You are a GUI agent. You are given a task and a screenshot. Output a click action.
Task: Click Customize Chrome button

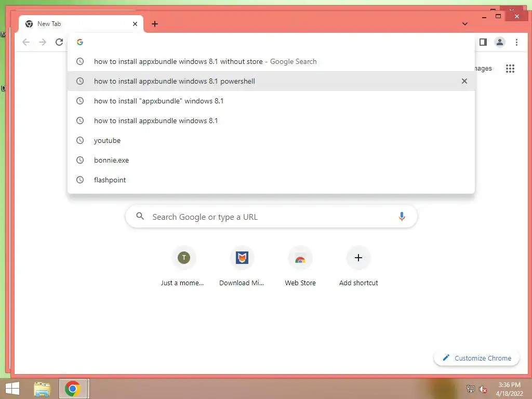point(477,358)
